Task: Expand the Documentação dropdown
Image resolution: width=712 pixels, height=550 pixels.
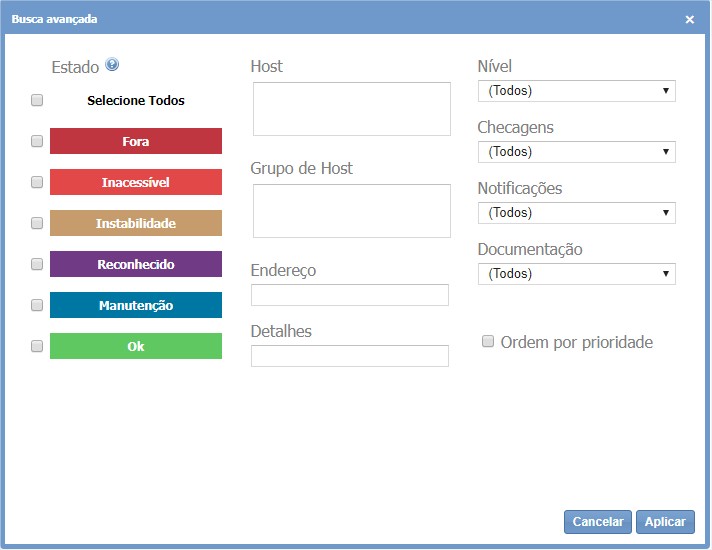Action: click(x=577, y=274)
